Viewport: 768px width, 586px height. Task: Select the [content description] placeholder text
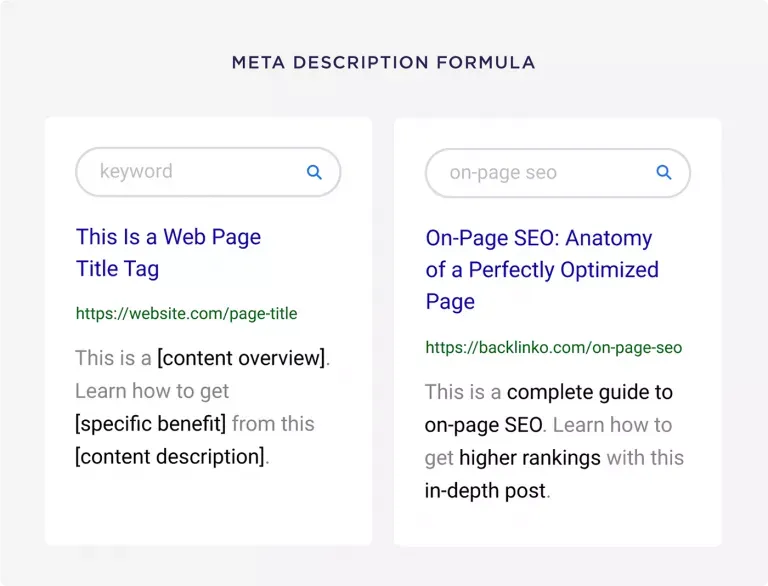coord(169,457)
